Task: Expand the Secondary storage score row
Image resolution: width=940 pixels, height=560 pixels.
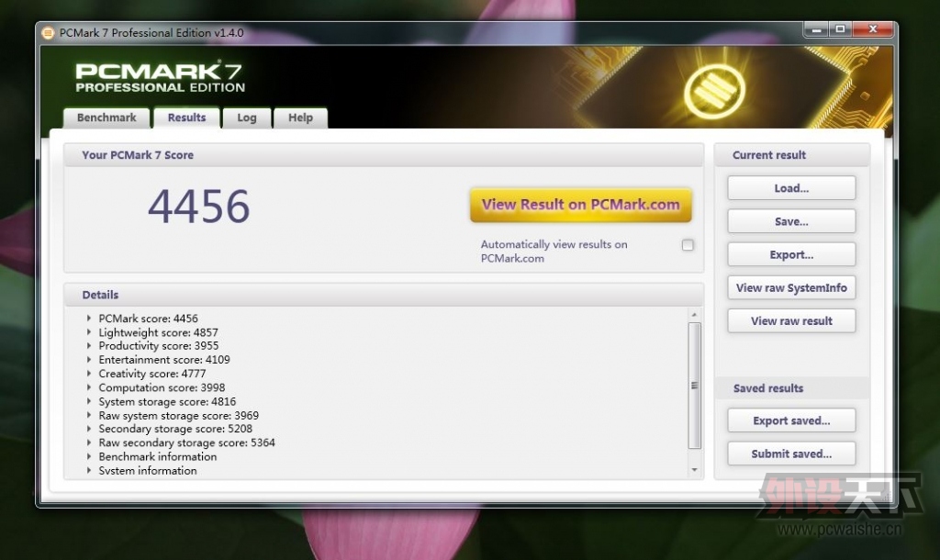Action: pyautogui.click(x=89, y=429)
